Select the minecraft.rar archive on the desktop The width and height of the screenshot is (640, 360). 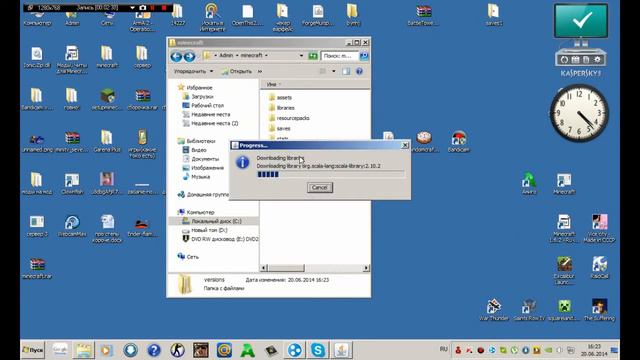coord(37,268)
